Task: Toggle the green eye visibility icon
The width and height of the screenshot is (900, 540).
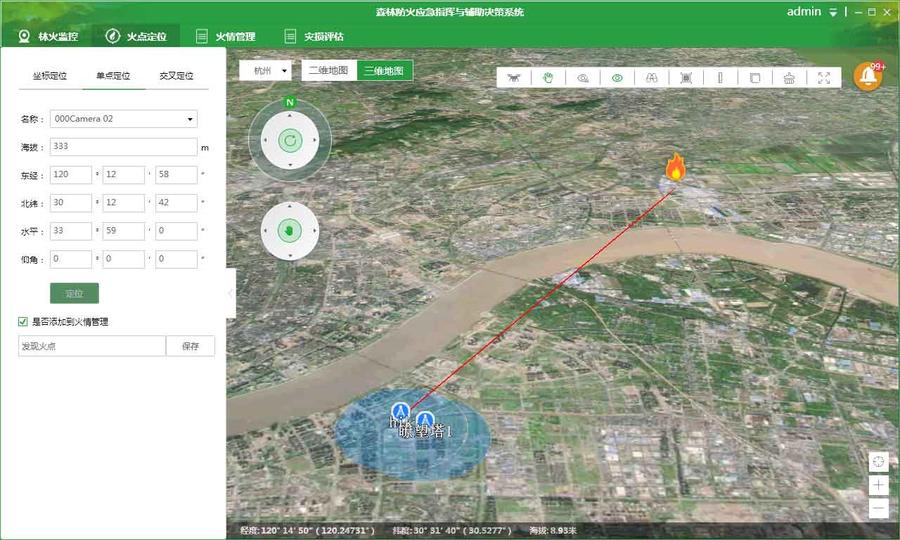Action: tap(617, 78)
